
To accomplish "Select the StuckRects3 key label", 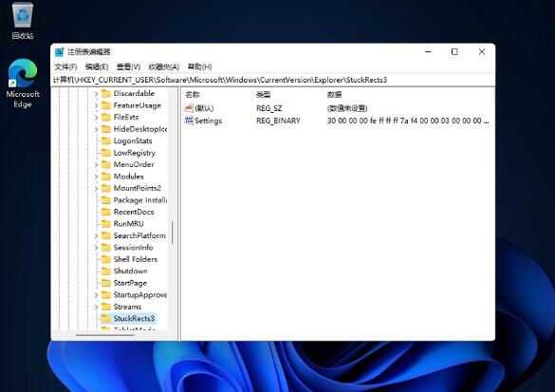I will (134, 318).
